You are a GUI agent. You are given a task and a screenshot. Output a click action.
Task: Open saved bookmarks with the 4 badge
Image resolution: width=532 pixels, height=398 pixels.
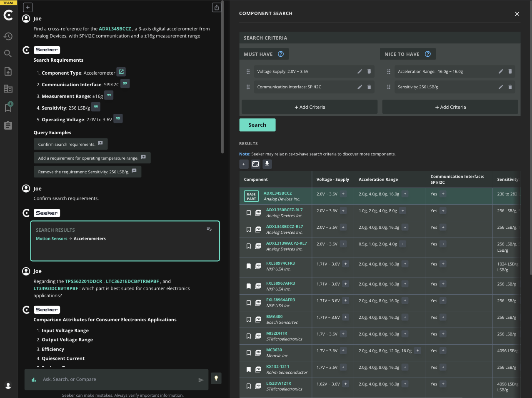click(x=8, y=107)
